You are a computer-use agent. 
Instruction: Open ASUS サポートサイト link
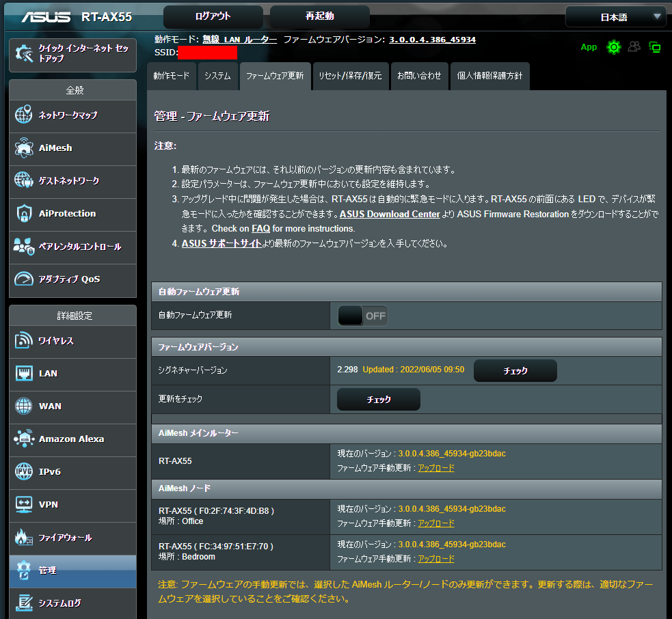221,243
